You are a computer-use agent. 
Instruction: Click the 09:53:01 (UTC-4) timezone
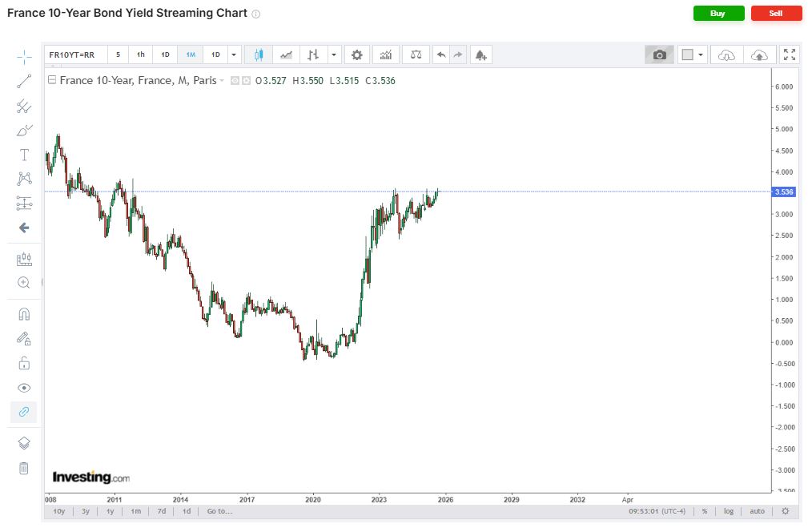[x=657, y=511]
